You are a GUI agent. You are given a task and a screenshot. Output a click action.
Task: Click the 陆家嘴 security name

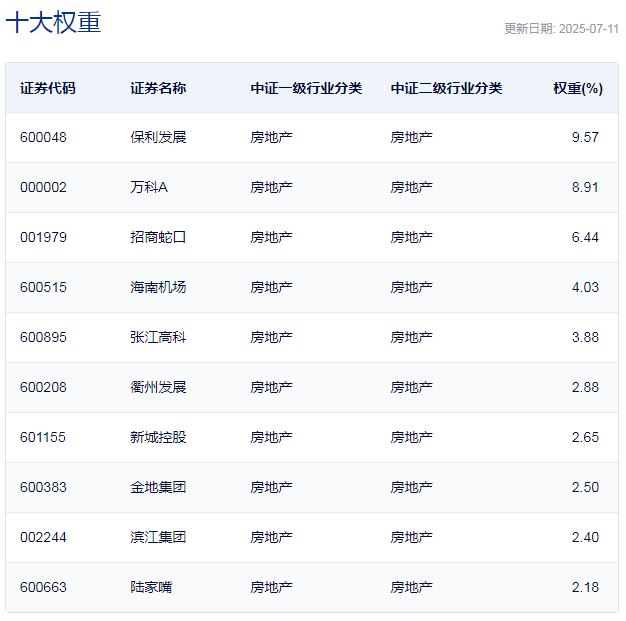[151, 587]
